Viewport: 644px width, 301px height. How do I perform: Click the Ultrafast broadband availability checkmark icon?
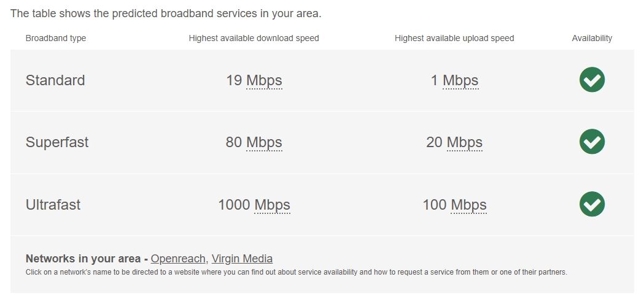[592, 204]
